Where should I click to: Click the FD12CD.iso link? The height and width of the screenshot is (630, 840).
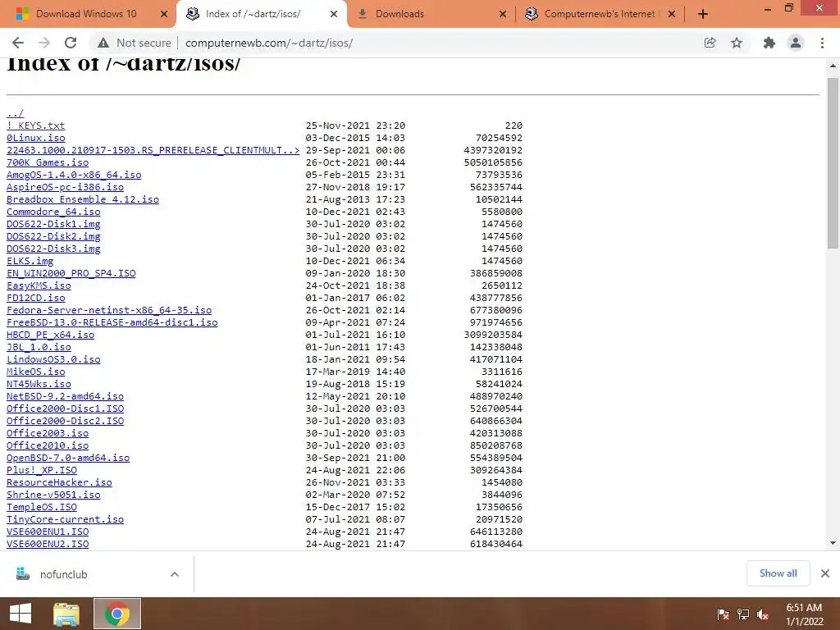(x=35, y=298)
